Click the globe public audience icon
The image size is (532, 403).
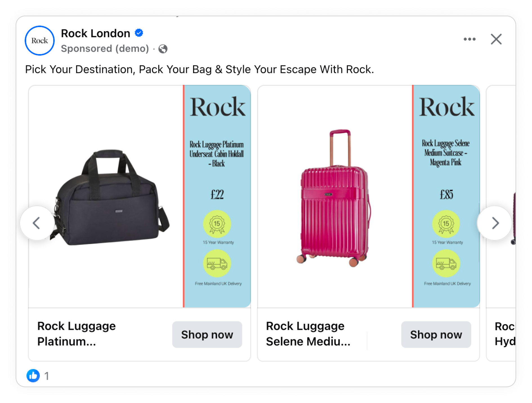163,49
